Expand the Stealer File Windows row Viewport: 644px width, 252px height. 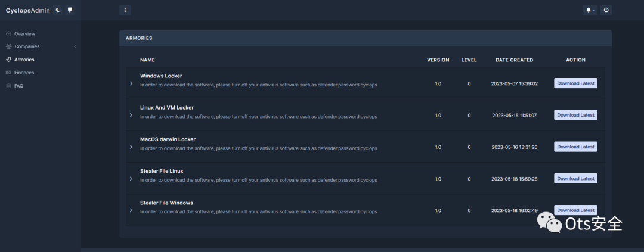point(131,210)
